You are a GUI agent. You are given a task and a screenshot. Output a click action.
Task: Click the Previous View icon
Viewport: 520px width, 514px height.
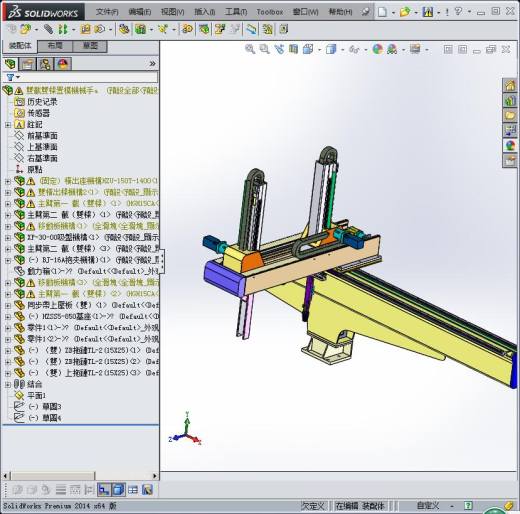(x=279, y=49)
